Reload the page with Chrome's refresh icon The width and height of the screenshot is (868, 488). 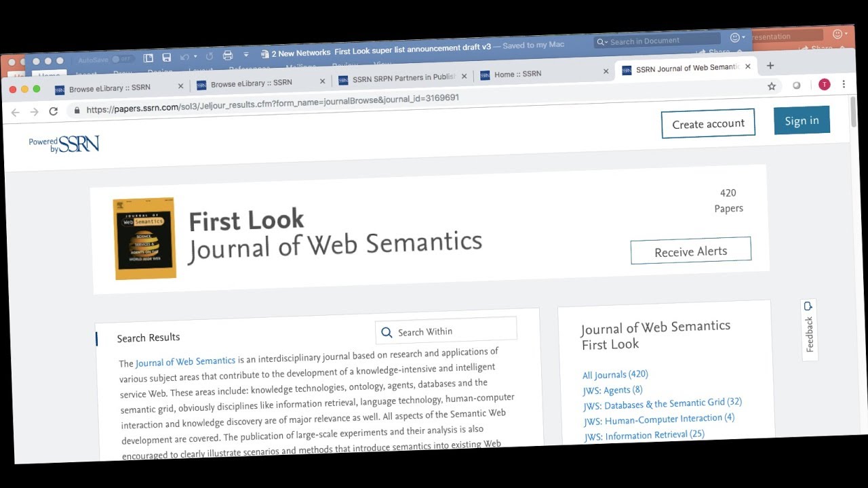coord(54,111)
